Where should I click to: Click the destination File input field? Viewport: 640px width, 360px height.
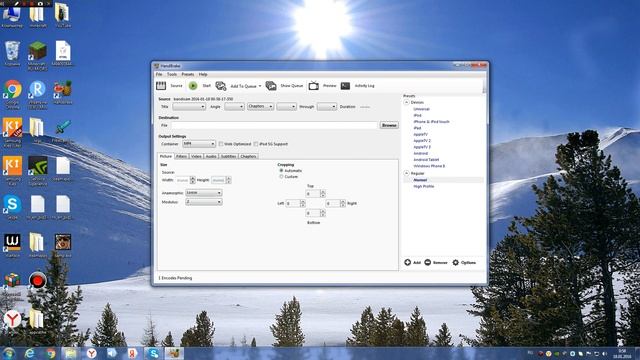click(274, 125)
